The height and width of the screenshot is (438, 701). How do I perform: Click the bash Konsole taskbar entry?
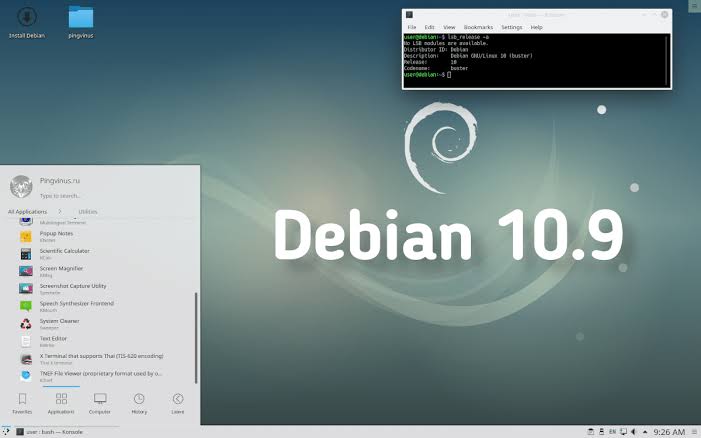tap(50, 432)
